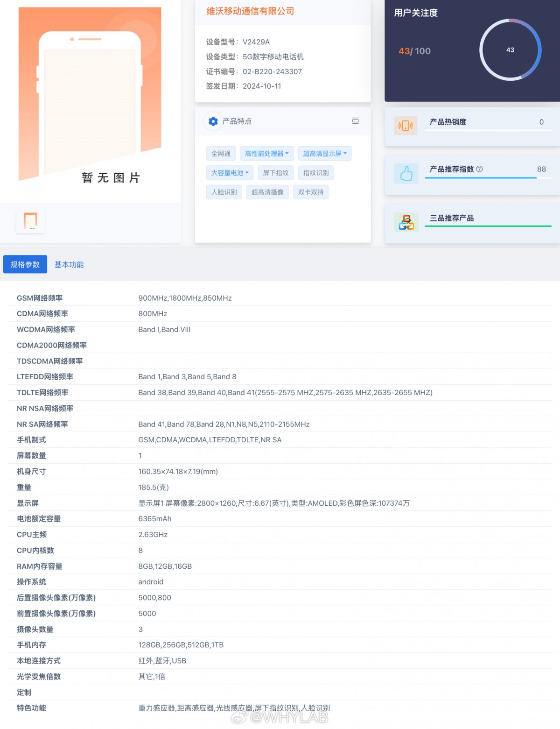Toggle the 双卡双待 feature chip
The height and width of the screenshot is (729, 560).
click(x=310, y=192)
